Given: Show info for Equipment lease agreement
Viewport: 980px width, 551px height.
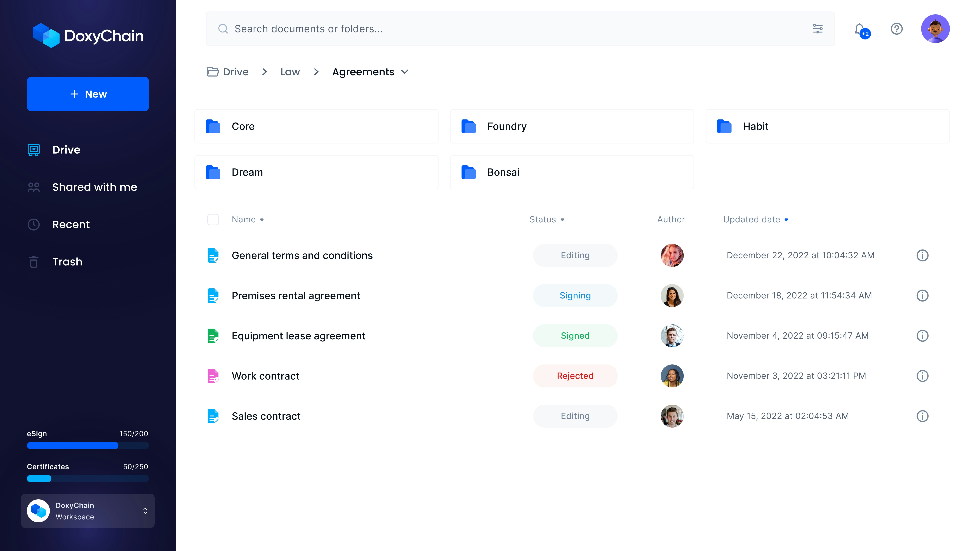Looking at the screenshot, I should tap(922, 336).
